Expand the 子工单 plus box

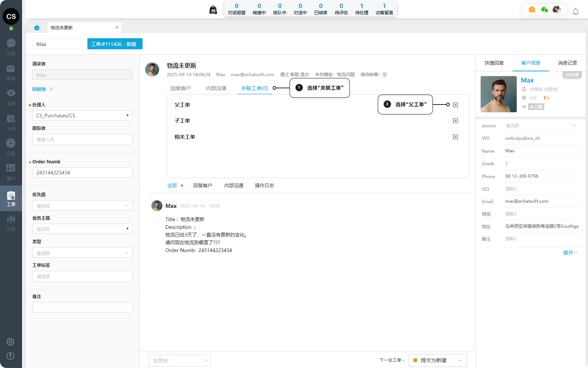click(455, 121)
